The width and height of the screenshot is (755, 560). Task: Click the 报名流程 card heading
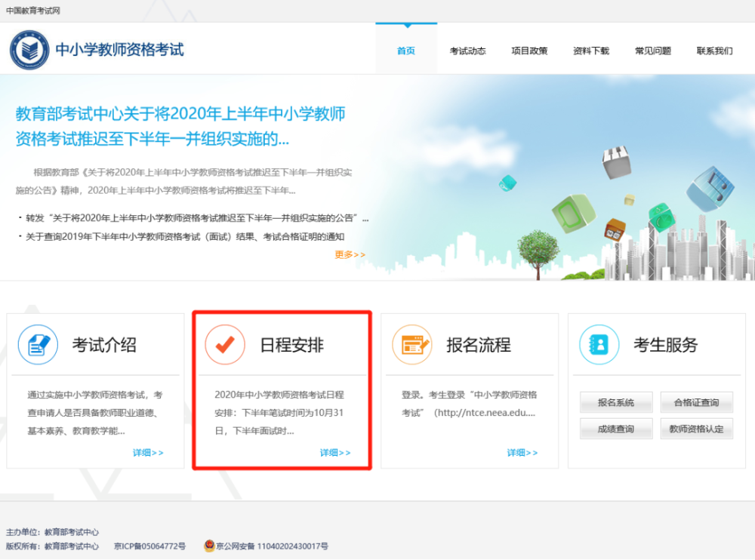pos(479,345)
